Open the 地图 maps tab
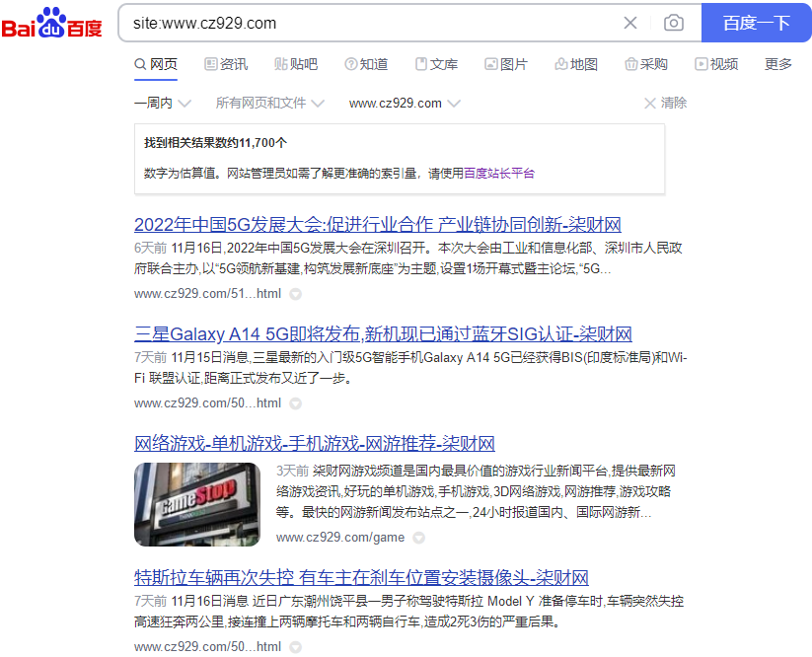This screenshot has width=812, height=657. (x=576, y=64)
